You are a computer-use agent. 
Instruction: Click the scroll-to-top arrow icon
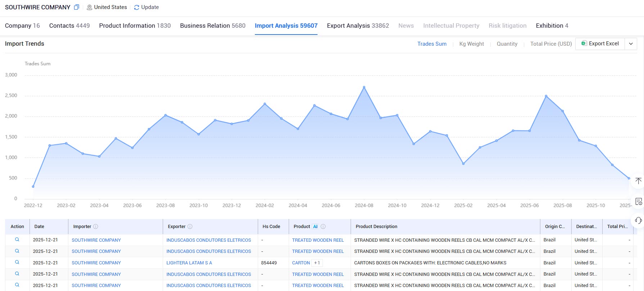pyautogui.click(x=638, y=181)
